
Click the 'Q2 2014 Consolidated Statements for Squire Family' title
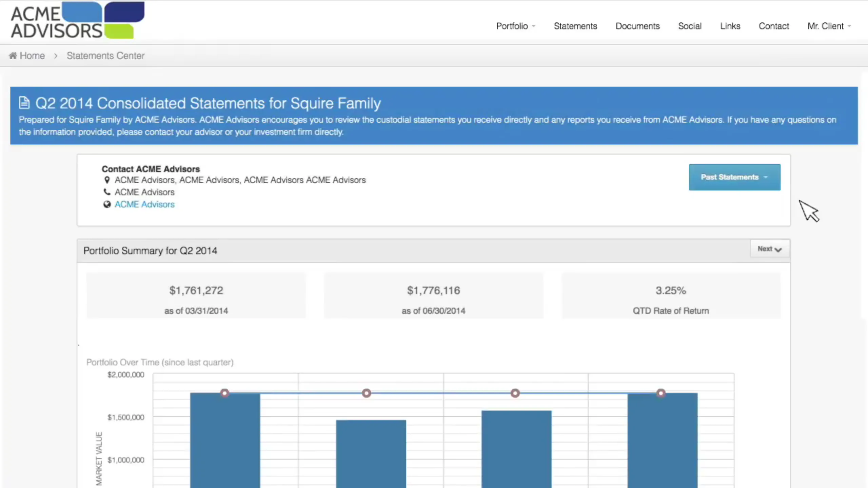tap(208, 103)
